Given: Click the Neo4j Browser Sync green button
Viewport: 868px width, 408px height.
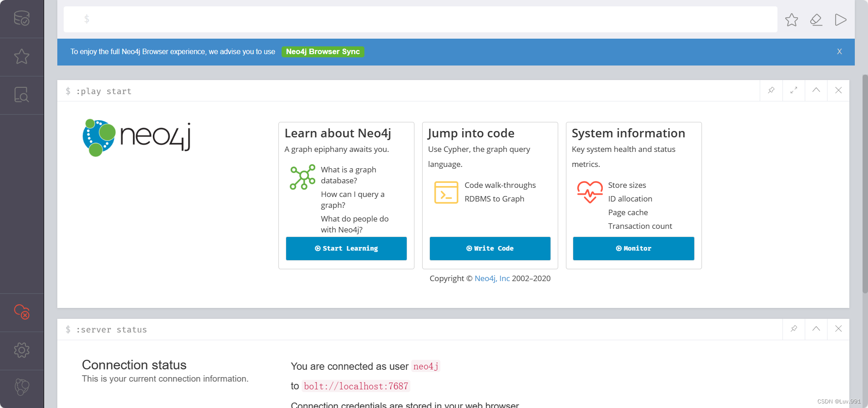Looking at the screenshot, I should pyautogui.click(x=323, y=51).
